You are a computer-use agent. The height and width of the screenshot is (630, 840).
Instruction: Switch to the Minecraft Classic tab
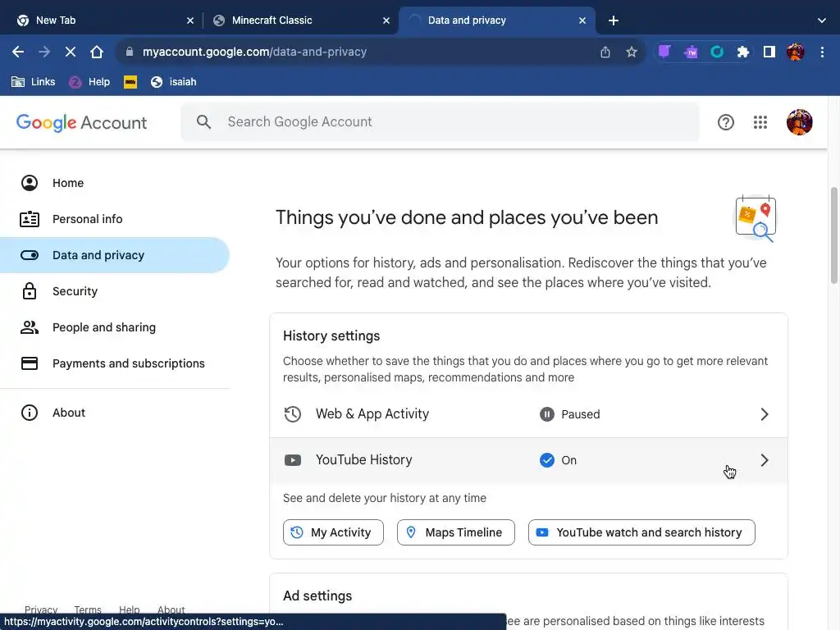(300, 21)
